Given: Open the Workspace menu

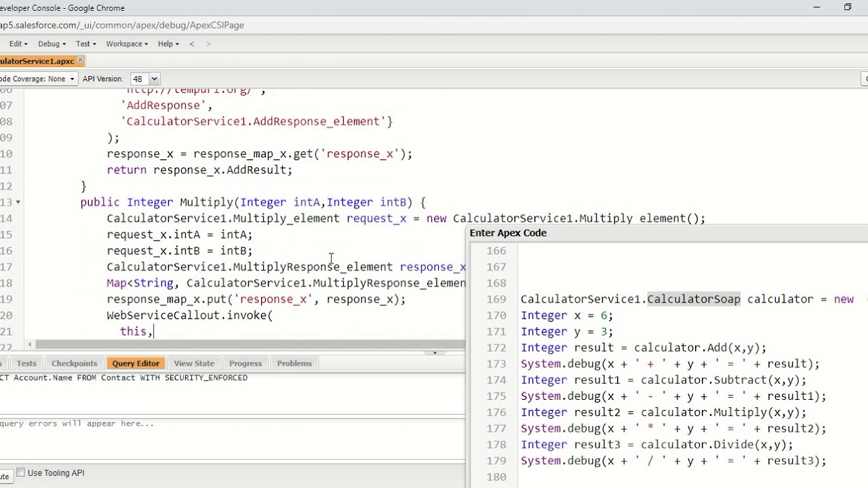Looking at the screenshot, I should pyautogui.click(x=127, y=43).
